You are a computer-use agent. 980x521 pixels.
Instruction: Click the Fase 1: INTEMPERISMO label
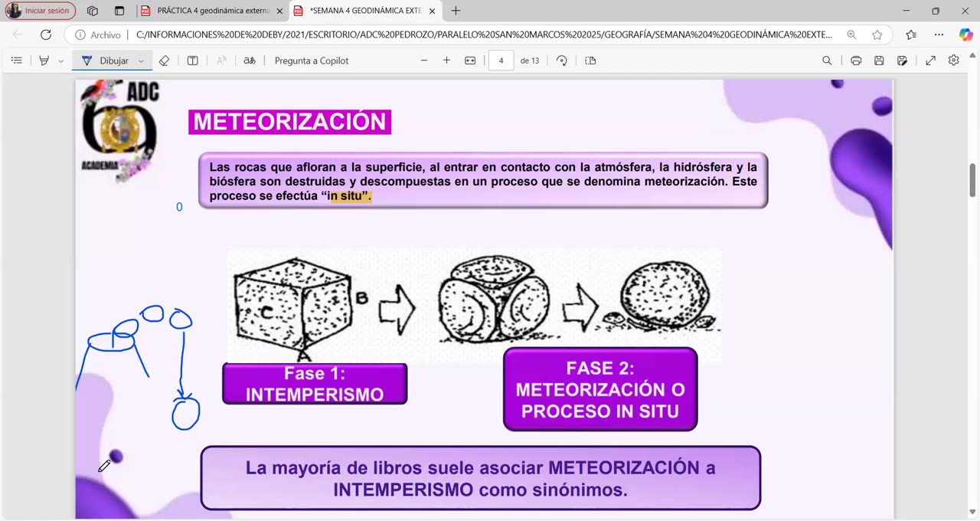315,384
